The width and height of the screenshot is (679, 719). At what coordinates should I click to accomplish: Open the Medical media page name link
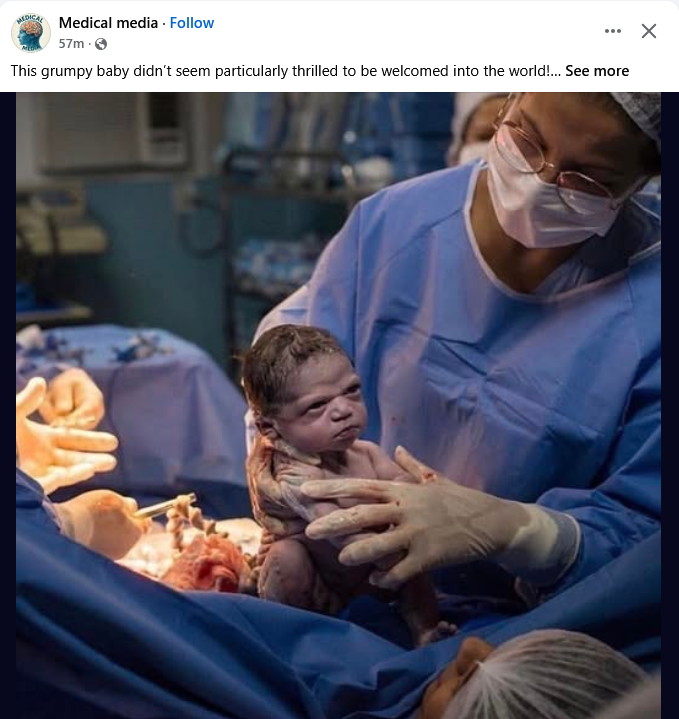point(108,23)
